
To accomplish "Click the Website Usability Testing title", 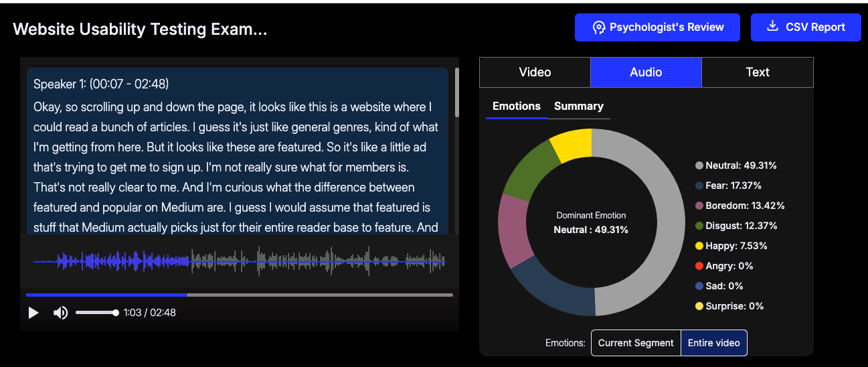I will [x=140, y=29].
